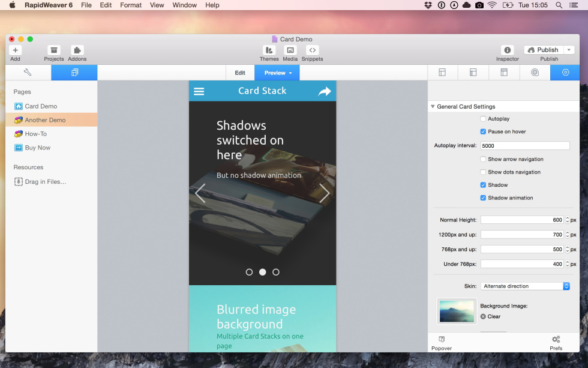Open the File menu
588x368 pixels.
(86, 5)
